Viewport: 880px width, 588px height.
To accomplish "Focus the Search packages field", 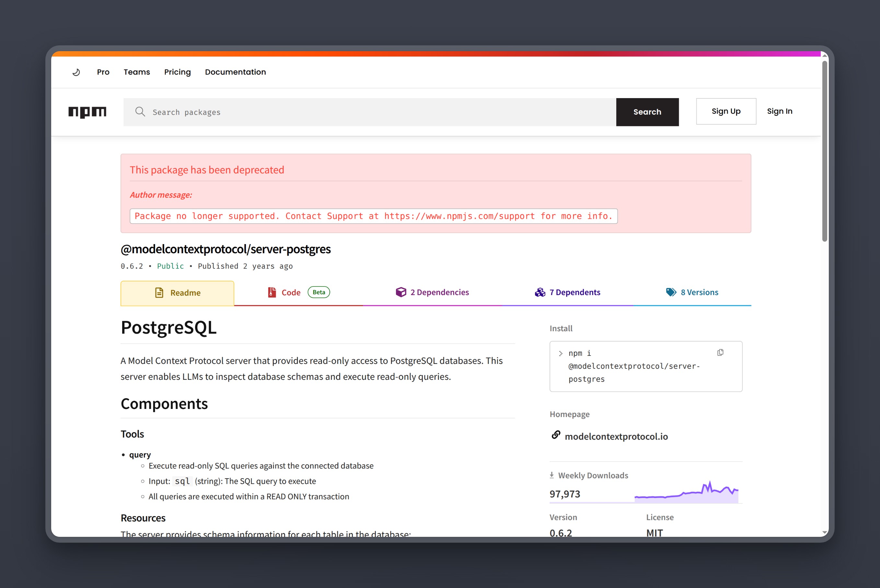I will tap(370, 112).
